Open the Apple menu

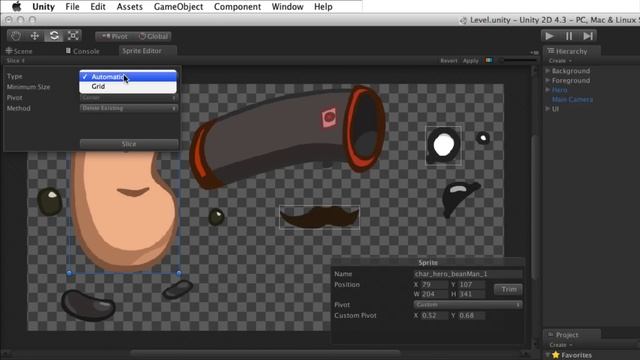(x=16, y=7)
